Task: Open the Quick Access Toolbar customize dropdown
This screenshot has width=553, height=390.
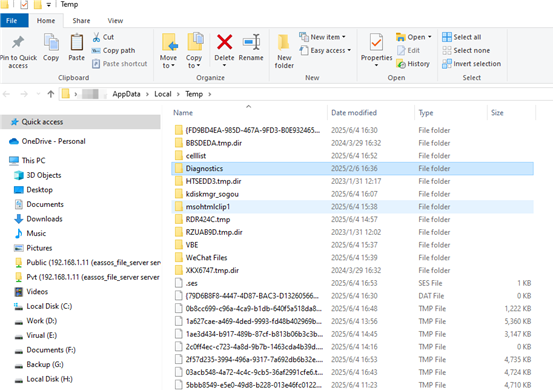Action: (48, 5)
